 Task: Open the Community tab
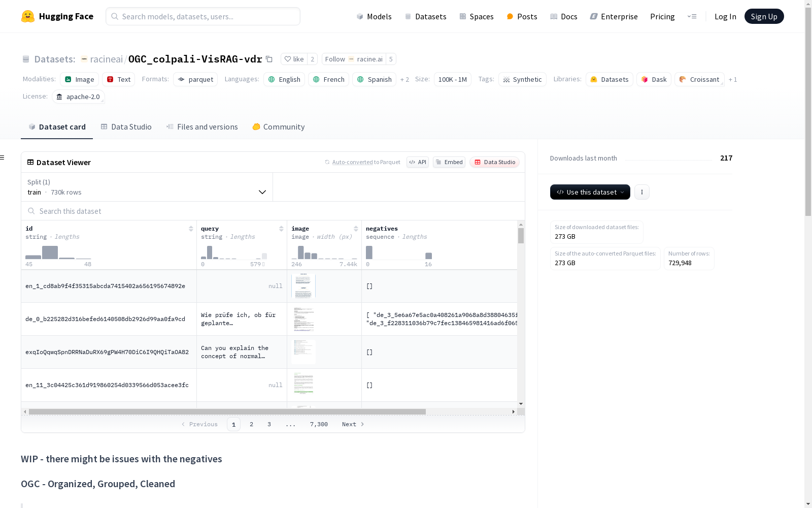click(279, 127)
